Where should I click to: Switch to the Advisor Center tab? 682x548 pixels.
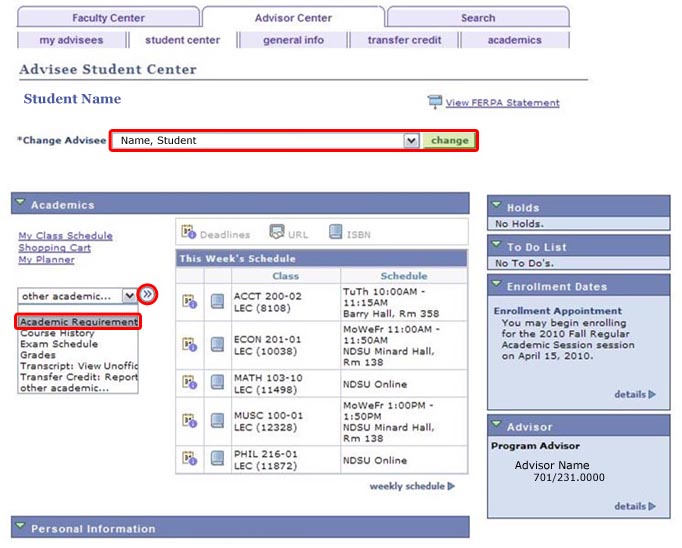(x=293, y=18)
